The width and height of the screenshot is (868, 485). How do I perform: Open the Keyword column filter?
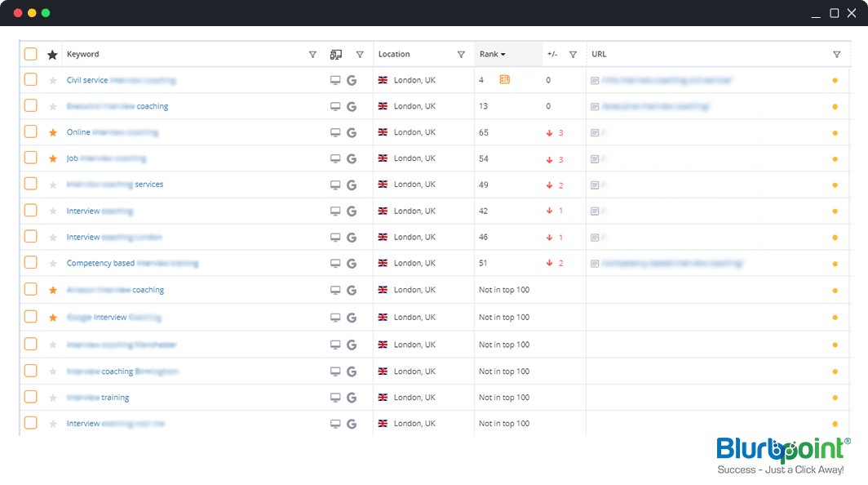click(312, 55)
